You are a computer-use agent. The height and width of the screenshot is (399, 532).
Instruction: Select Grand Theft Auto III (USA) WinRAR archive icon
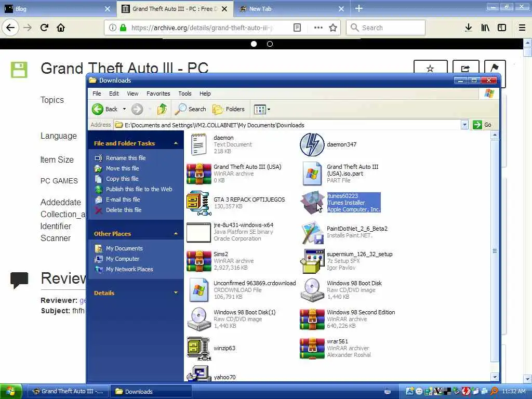[199, 174]
